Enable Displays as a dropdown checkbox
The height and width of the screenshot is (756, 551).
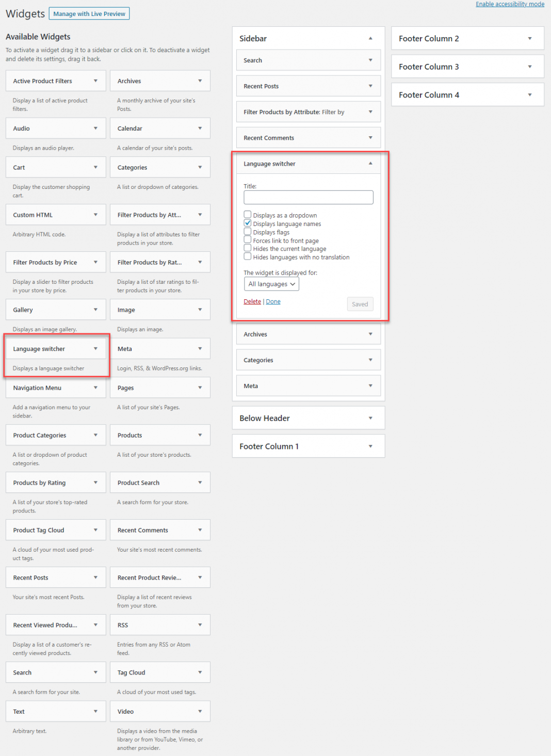[x=248, y=215]
